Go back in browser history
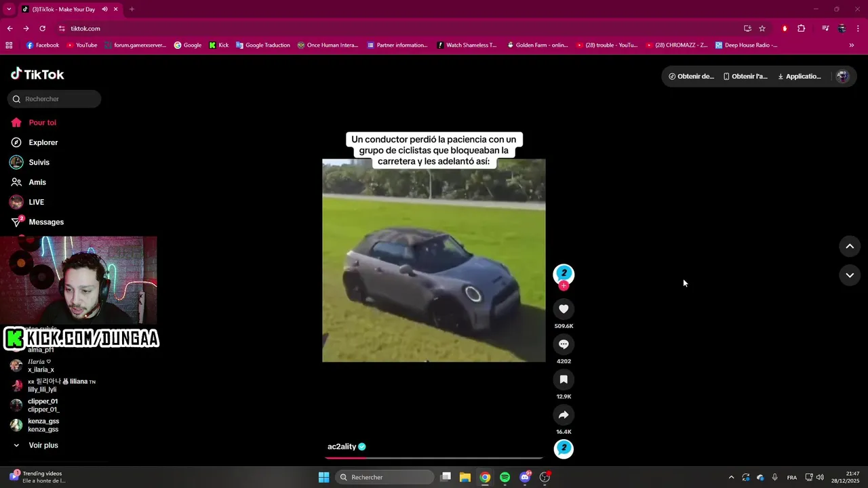This screenshot has width=868, height=488. pyautogui.click(x=9, y=28)
